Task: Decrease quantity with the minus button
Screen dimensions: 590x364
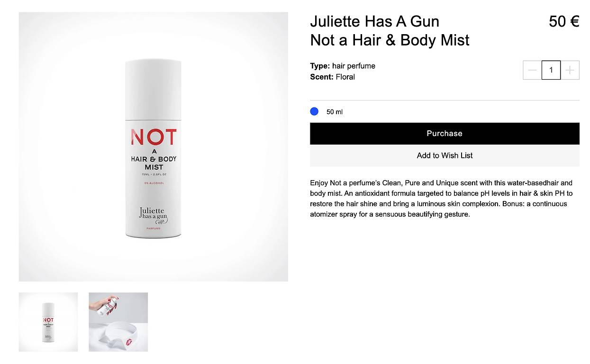Action: coord(532,70)
